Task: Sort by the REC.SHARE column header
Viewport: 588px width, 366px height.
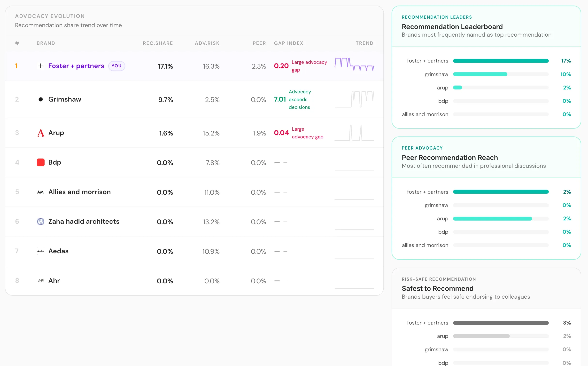Action: (158, 43)
